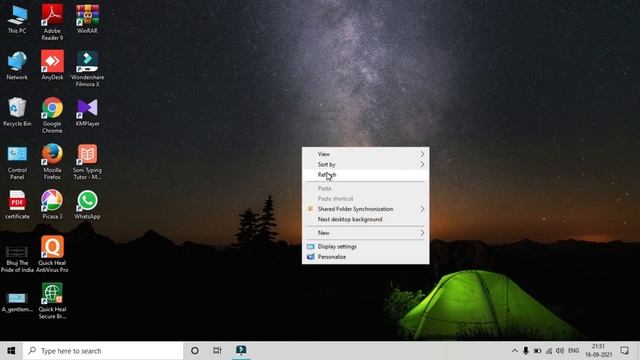Show hidden system tray icons
The width and height of the screenshot is (640, 360).
click(x=515, y=351)
